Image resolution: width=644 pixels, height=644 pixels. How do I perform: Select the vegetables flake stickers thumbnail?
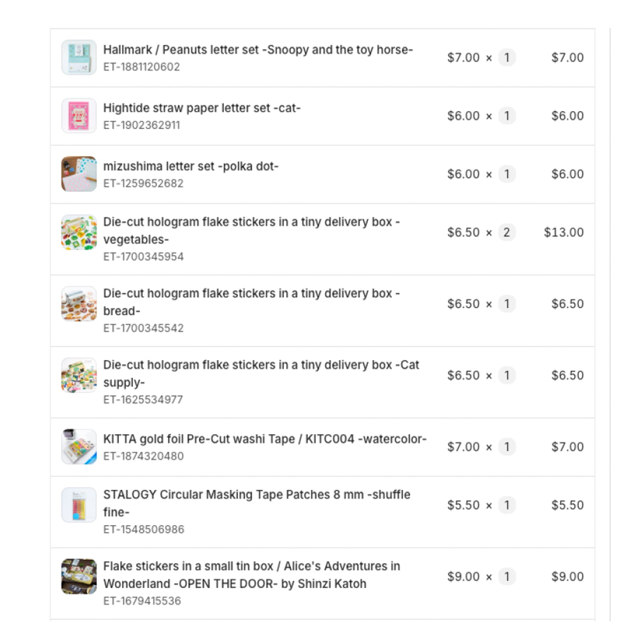[79, 232]
